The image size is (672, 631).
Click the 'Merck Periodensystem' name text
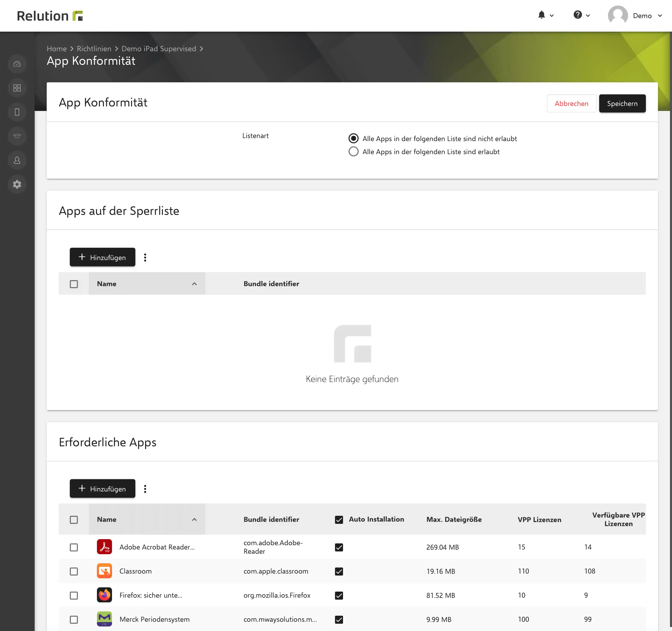click(x=154, y=619)
